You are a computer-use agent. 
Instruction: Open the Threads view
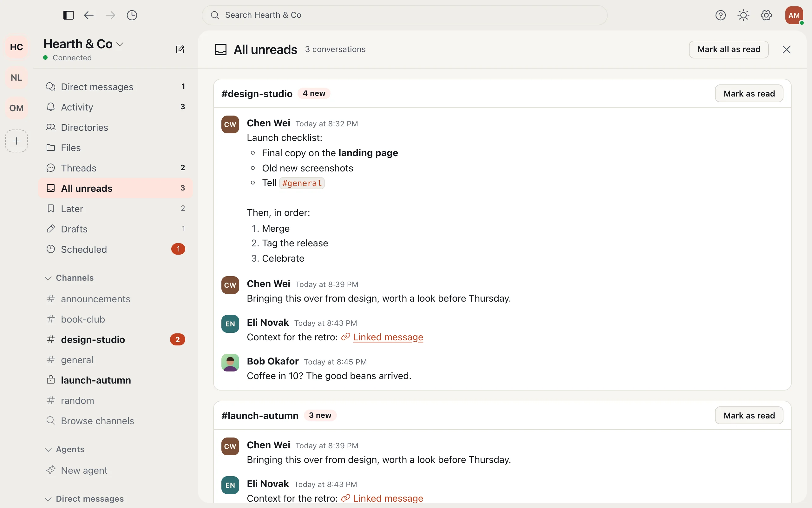(x=115, y=168)
